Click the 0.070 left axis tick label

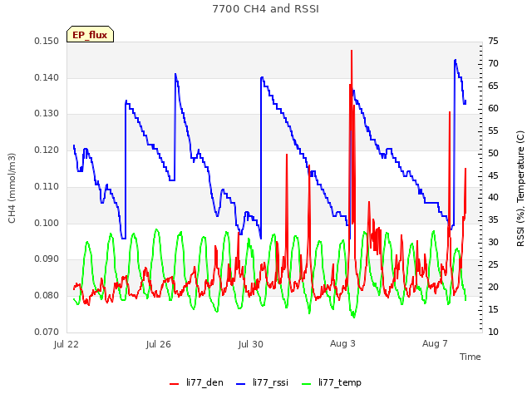pyautogui.click(x=47, y=332)
